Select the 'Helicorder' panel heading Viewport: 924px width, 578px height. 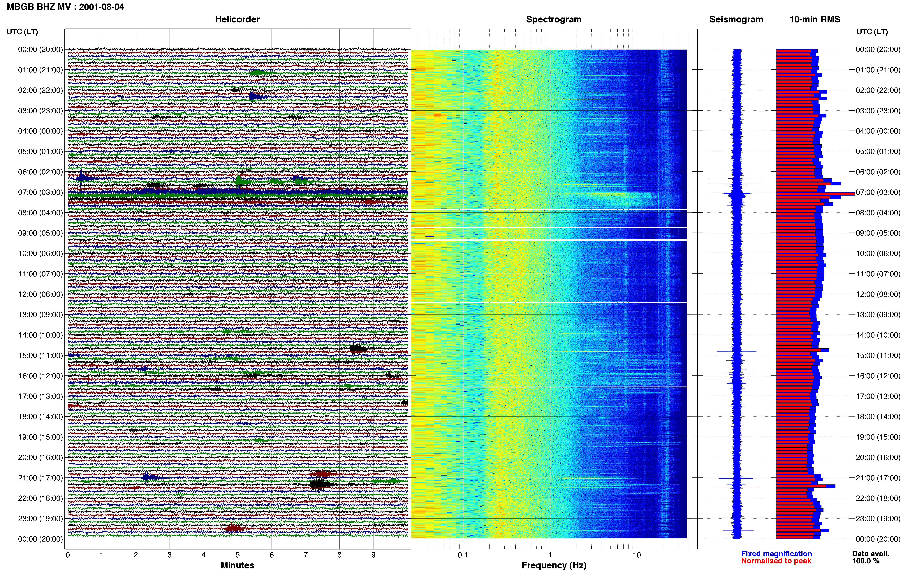(x=237, y=20)
